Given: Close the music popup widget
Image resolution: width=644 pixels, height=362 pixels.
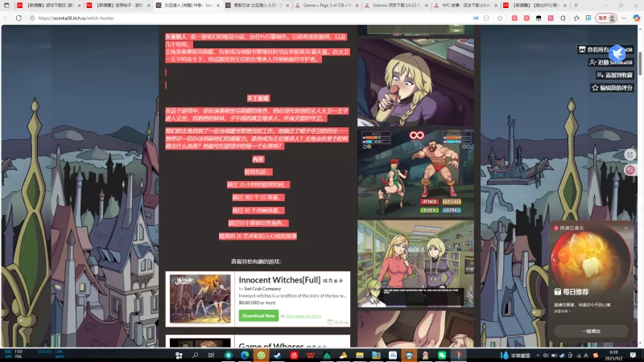Looking at the screenshot, I should 626,228.
